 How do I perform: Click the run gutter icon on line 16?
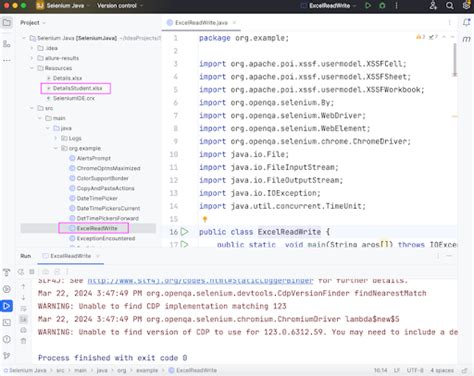(184, 232)
